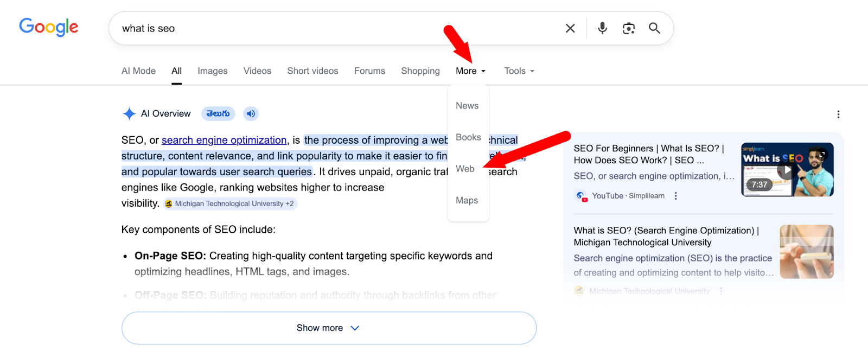Select the All results tab
Image resolution: width=868 pixels, height=357 pixels.
(177, 71)
